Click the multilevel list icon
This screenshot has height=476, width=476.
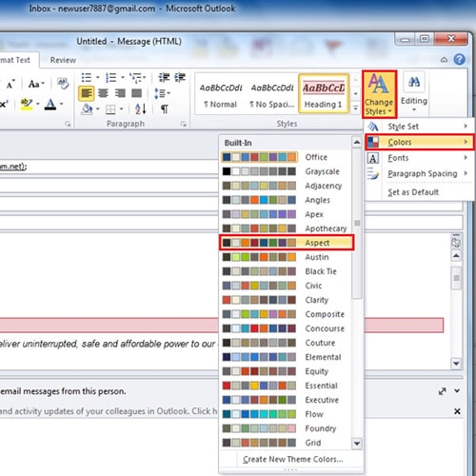[135, 77]
